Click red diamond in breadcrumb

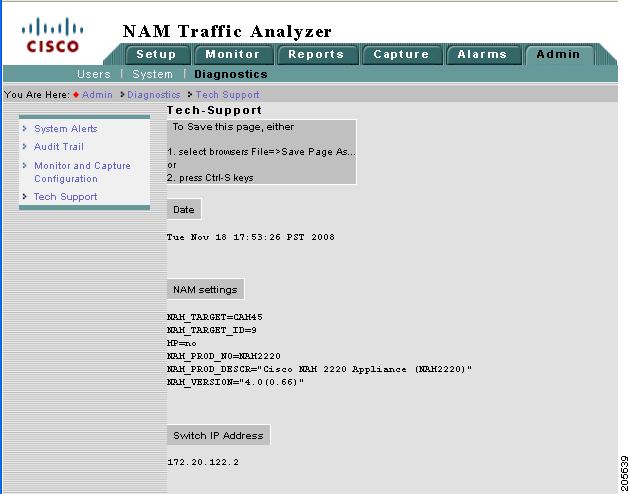coord(76,95)
